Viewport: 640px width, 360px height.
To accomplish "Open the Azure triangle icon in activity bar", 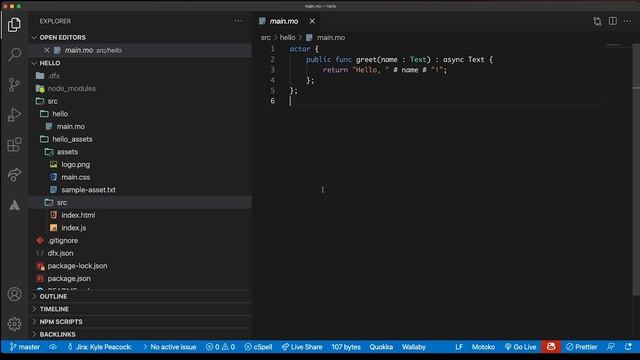I will (x=14, y=205).
